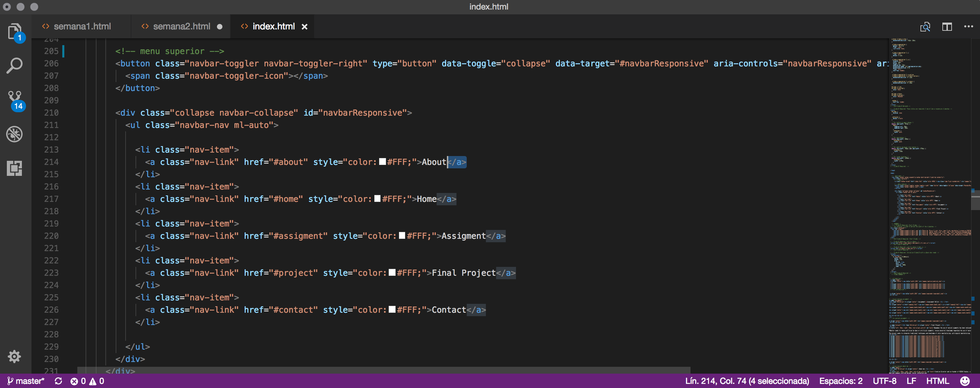
Task: Click the open preview icon in the editor toolbar
Action: [925, 27]
